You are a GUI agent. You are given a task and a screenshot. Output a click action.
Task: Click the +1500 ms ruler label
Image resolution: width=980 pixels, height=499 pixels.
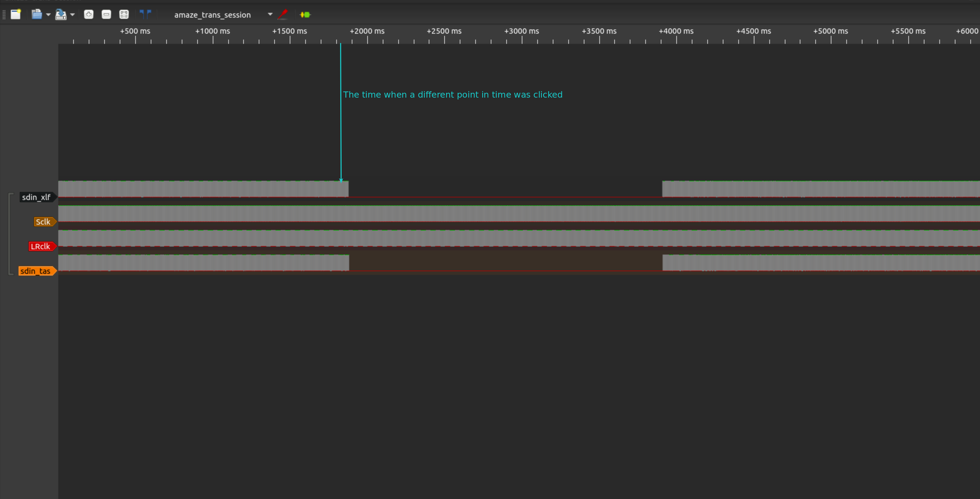(x=290, y=31)
